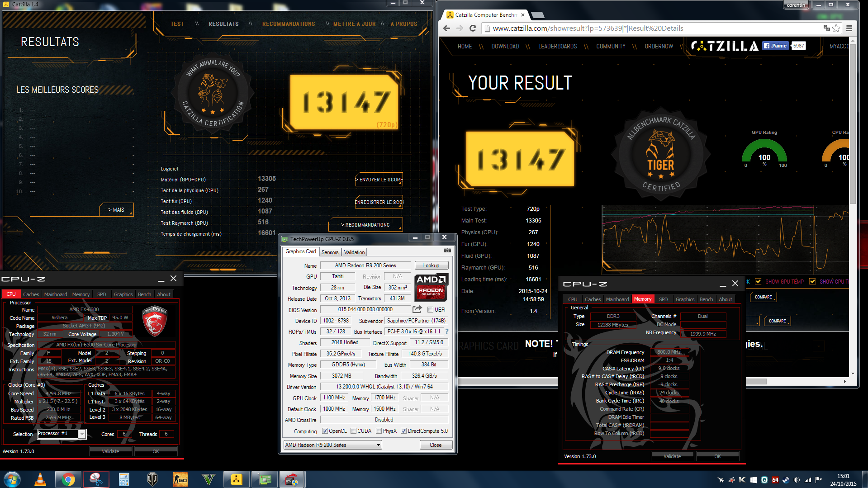Image resolution: width=868 pixels, height=488 pixels.
Task: Open A PROPOS in the Catzilla app
Action: tap(403, 24)
